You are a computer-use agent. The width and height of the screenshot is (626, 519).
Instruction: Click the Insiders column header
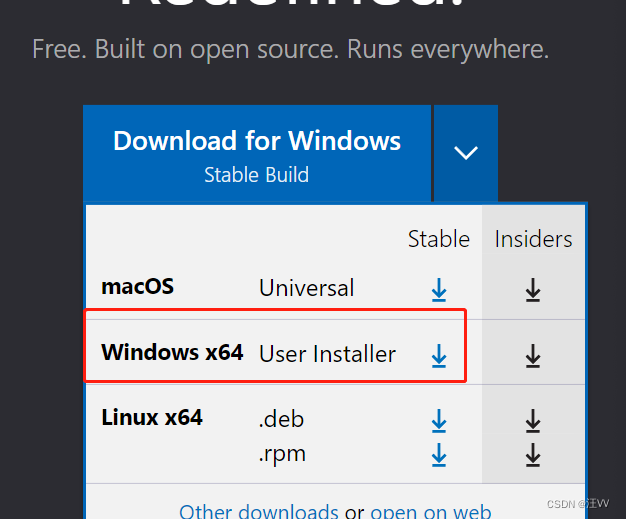click(x=533, y=239)
